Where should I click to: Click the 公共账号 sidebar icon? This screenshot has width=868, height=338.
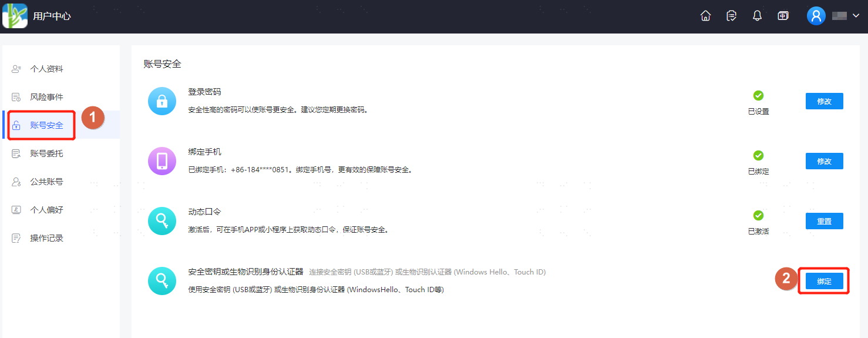[16, 182]
